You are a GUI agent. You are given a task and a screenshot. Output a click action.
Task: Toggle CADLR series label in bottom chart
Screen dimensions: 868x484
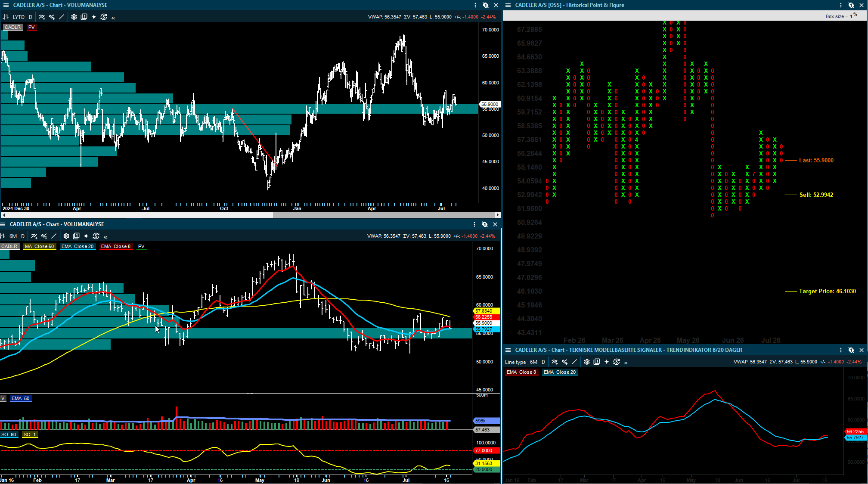9,246
